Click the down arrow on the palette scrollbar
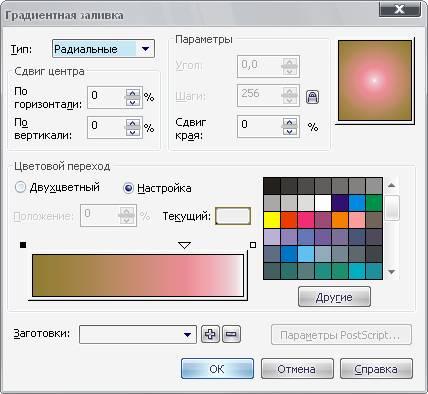This screenshot has width=428, height=394. [x=392, y=272]
